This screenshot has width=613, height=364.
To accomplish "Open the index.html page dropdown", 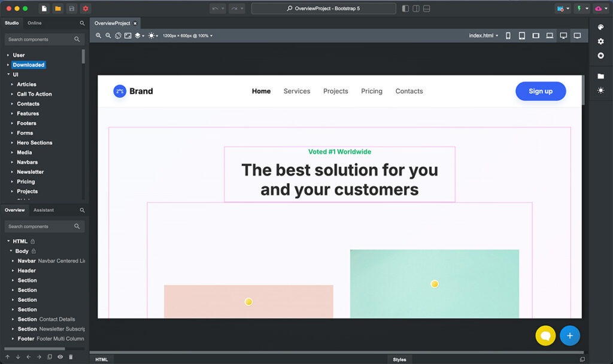I will click(484, 35).
